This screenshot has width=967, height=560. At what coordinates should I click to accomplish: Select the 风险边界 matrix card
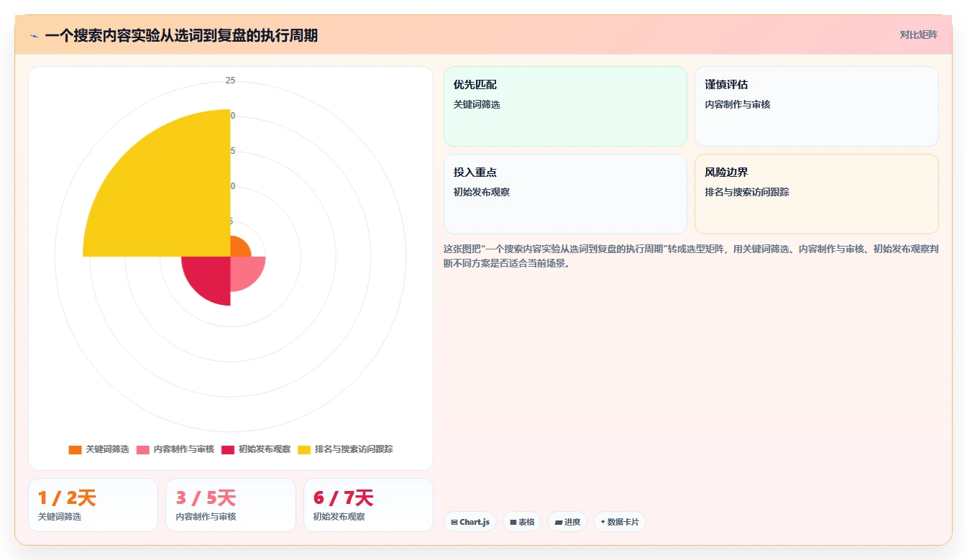pos(817,194)
